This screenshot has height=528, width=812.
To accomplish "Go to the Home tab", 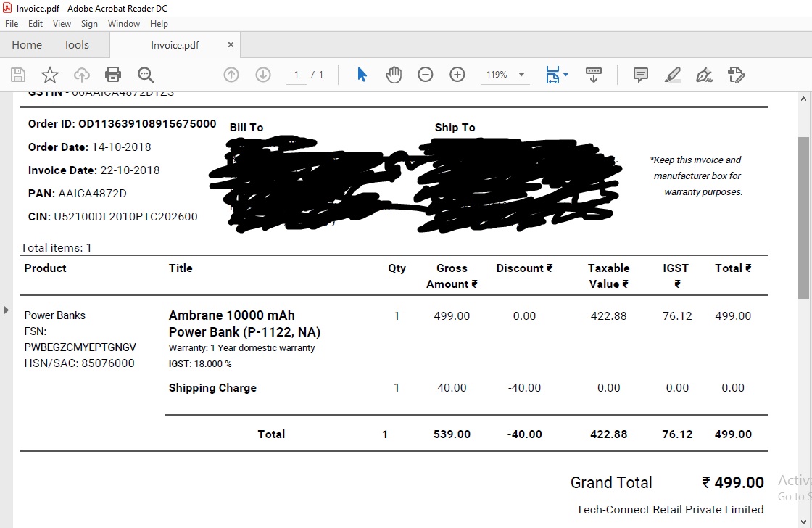I will click(27, 45).
